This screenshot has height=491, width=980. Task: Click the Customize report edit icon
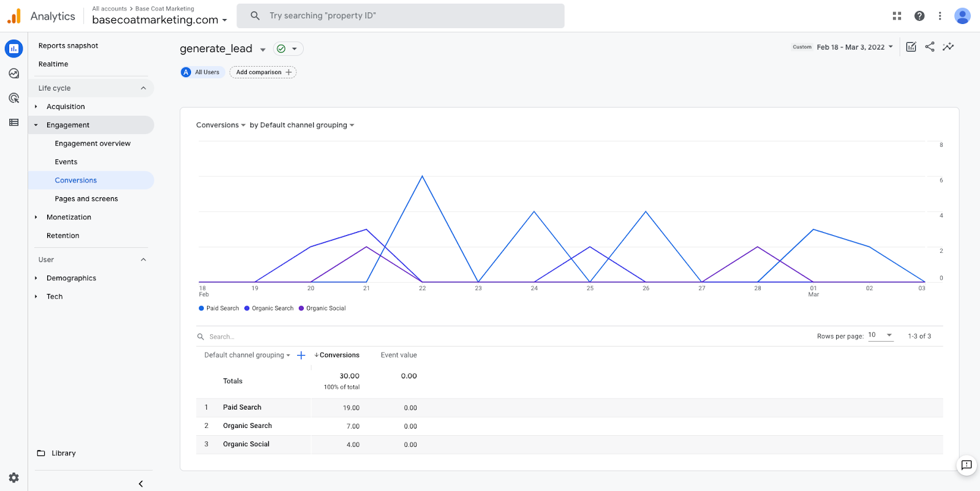(x=911, y=47)
